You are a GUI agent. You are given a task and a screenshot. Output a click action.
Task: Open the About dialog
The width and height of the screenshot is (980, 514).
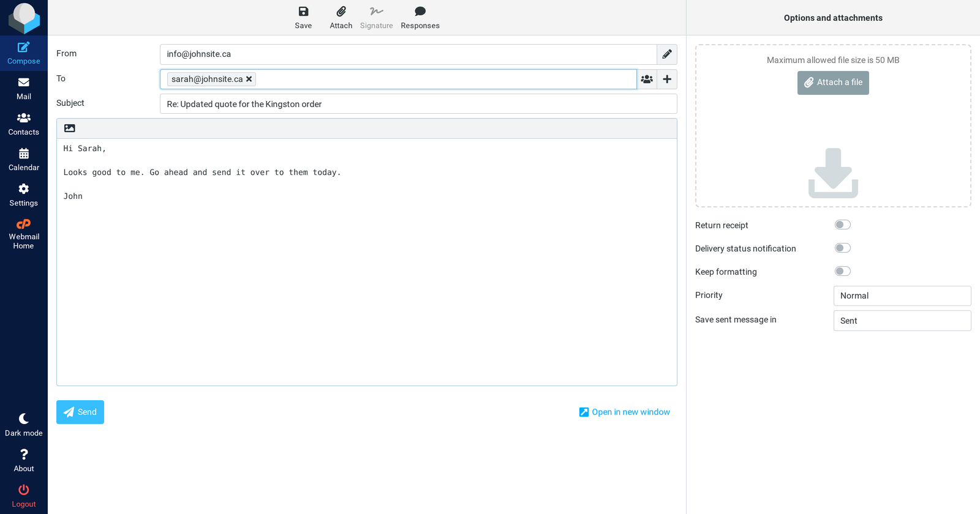point(24,461)
